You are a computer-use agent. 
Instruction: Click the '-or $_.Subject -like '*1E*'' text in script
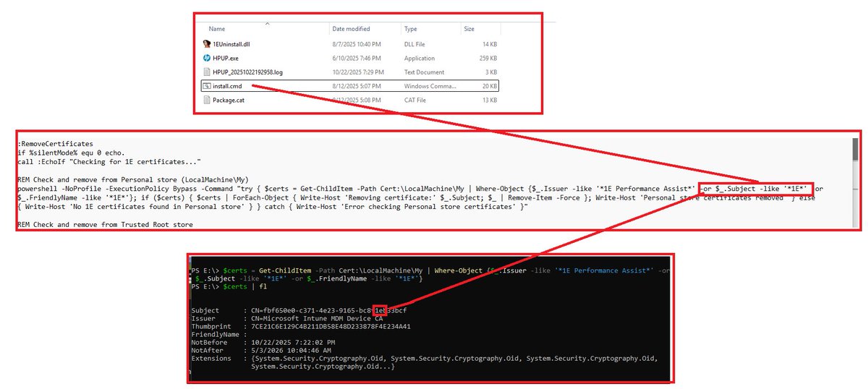pyautogui.click(x=756, y=188)
